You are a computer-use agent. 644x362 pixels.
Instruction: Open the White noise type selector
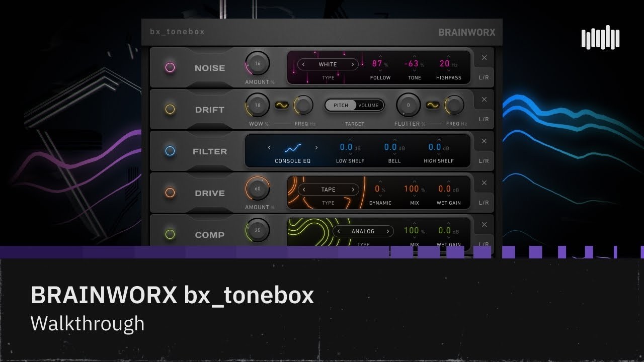tap(328, 64)
